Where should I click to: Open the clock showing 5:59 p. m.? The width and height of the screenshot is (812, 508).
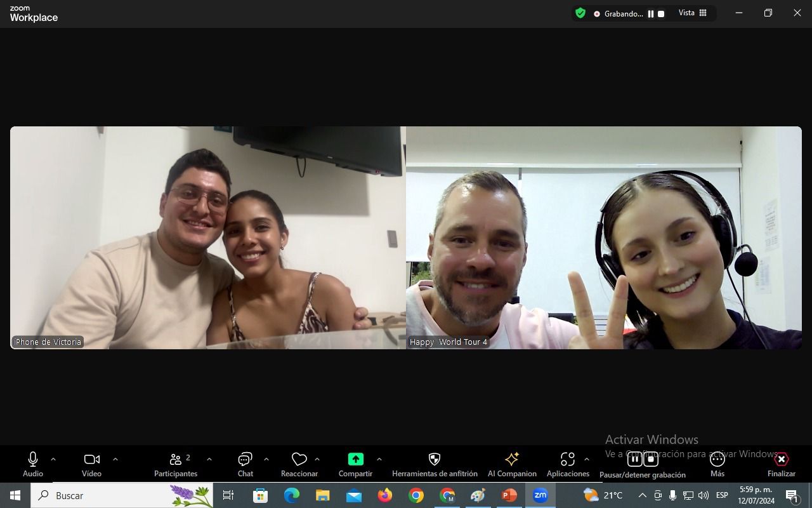[x=757, y=495]
